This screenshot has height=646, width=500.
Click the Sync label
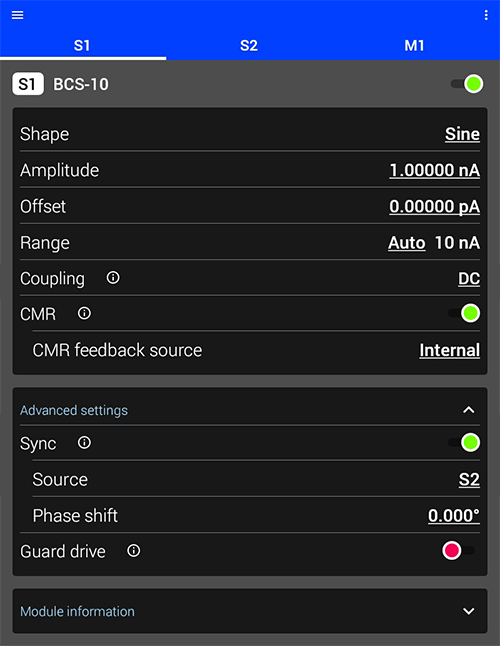coord(38,444)
